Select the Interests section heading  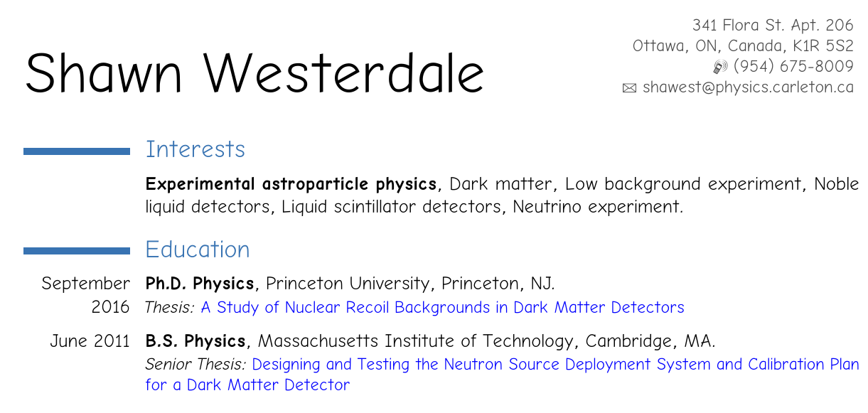(195, 149)
